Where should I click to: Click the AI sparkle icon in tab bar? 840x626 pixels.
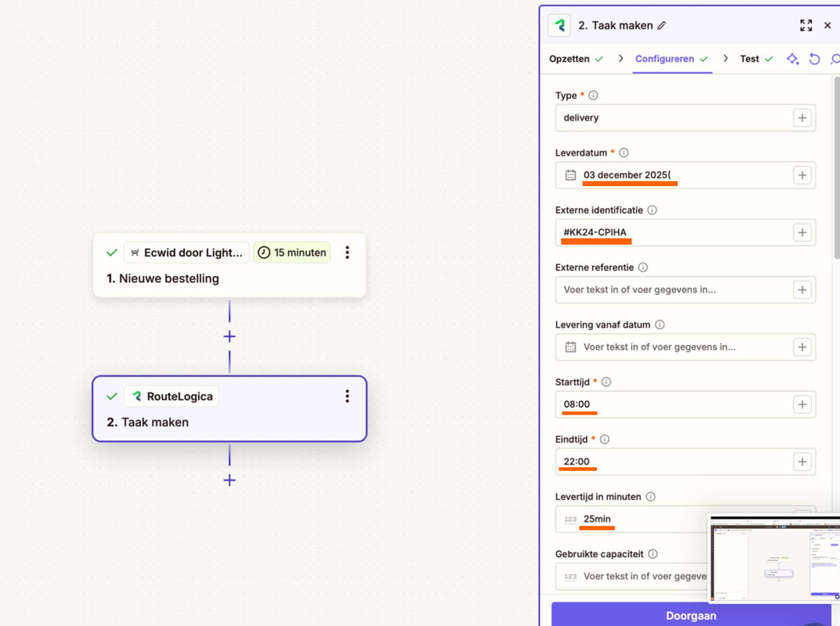[x=792, y=59]
